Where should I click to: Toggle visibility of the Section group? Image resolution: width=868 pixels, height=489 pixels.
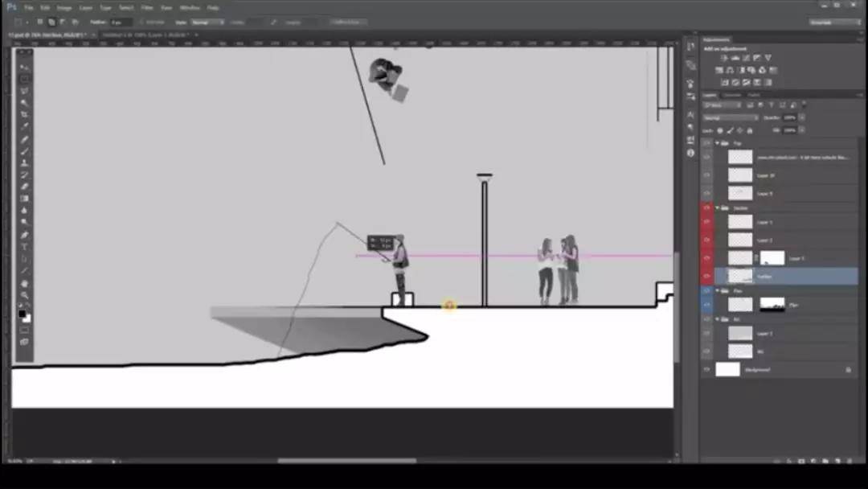click(707, 208)
